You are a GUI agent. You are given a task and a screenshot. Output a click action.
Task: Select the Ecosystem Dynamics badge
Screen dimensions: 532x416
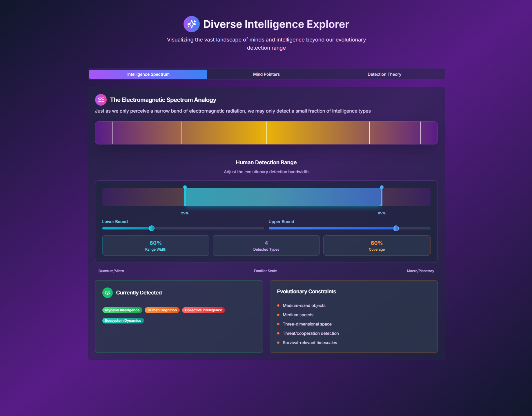(x=123, y=320)
